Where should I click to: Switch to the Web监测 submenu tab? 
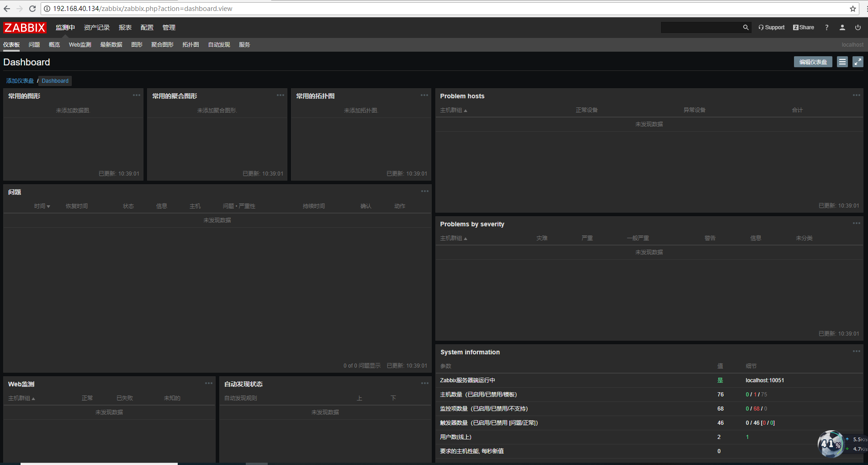pos(80,45)
